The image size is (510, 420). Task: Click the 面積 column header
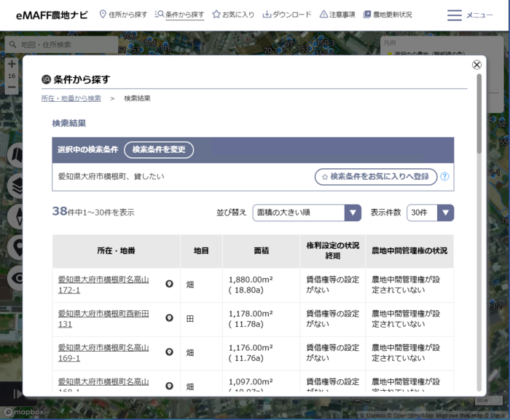point(261,250)
